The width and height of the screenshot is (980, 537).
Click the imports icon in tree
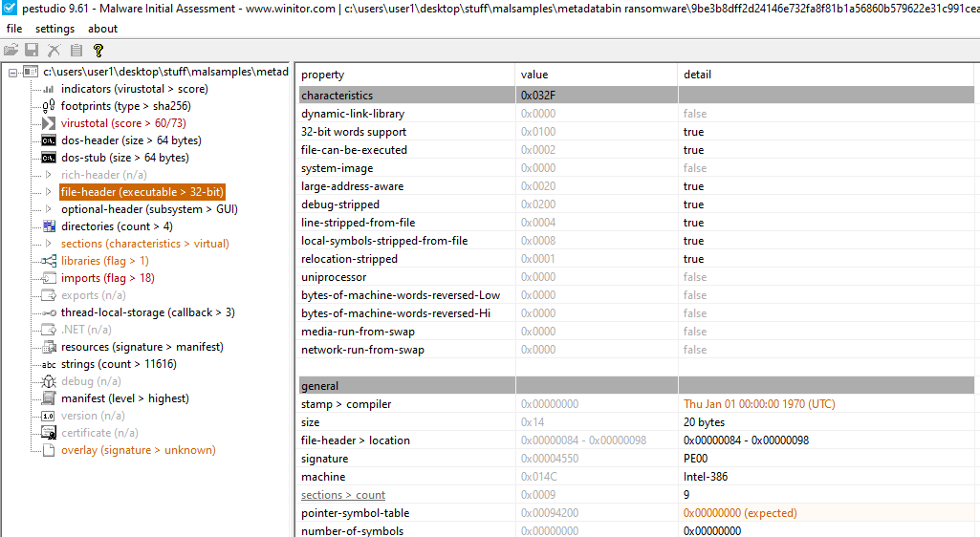pyautogui.click(x=49, y=278)
